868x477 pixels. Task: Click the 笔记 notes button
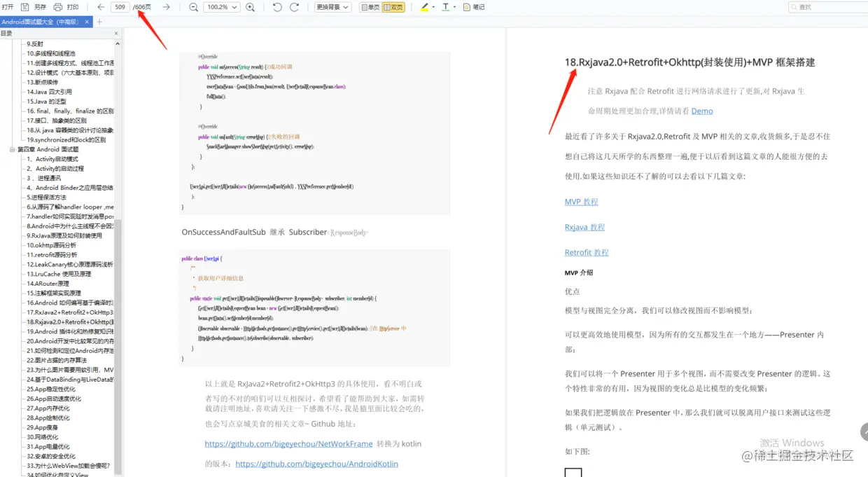474,7
